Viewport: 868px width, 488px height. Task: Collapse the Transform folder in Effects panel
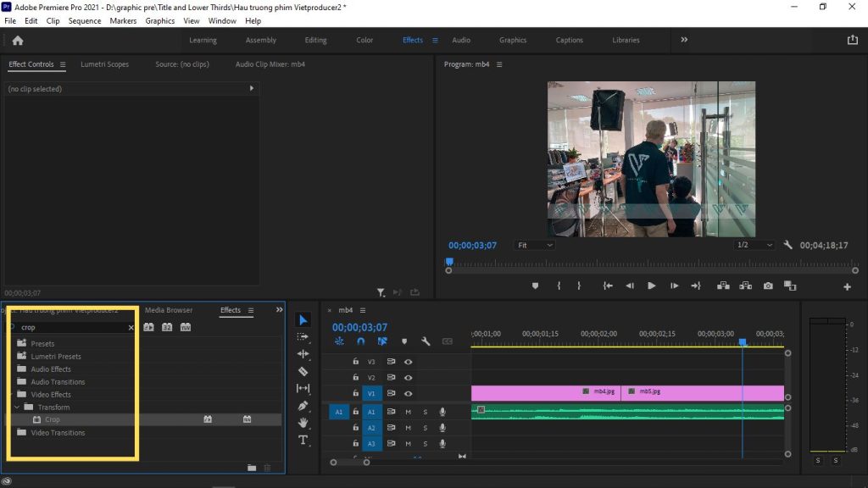(x=16, y=407)
